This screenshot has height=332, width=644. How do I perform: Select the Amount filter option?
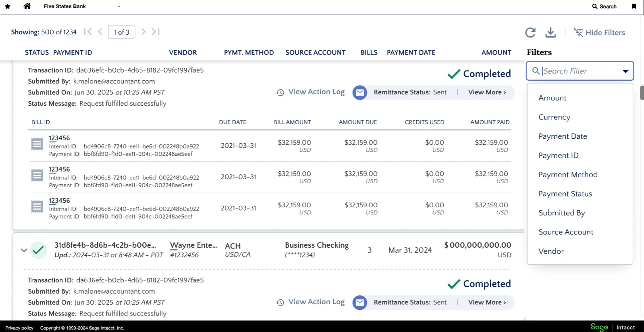click(552, 98)
